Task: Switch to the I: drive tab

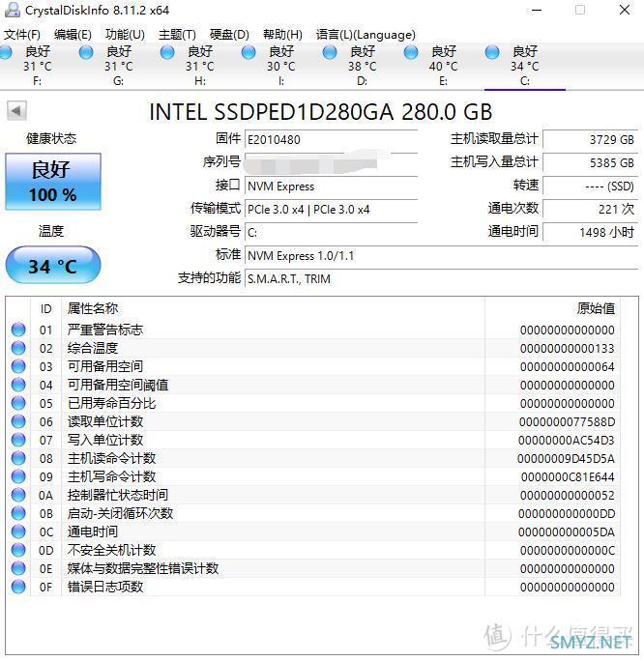Action: [x=281, y=66]
